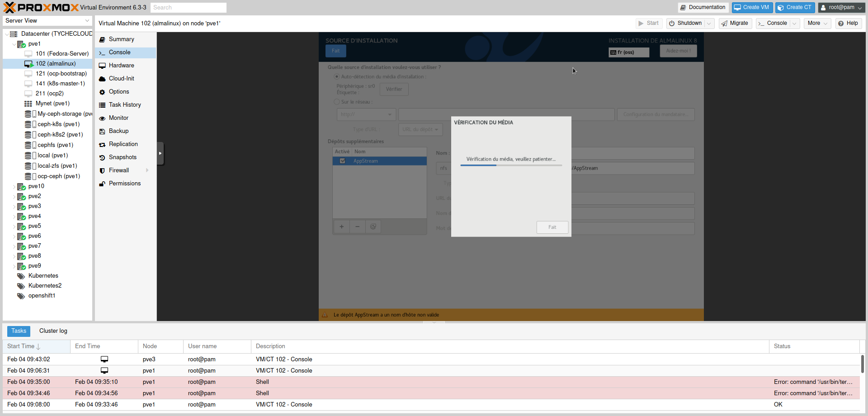Select VM 211 (ocp2) icon

[28, 94]
